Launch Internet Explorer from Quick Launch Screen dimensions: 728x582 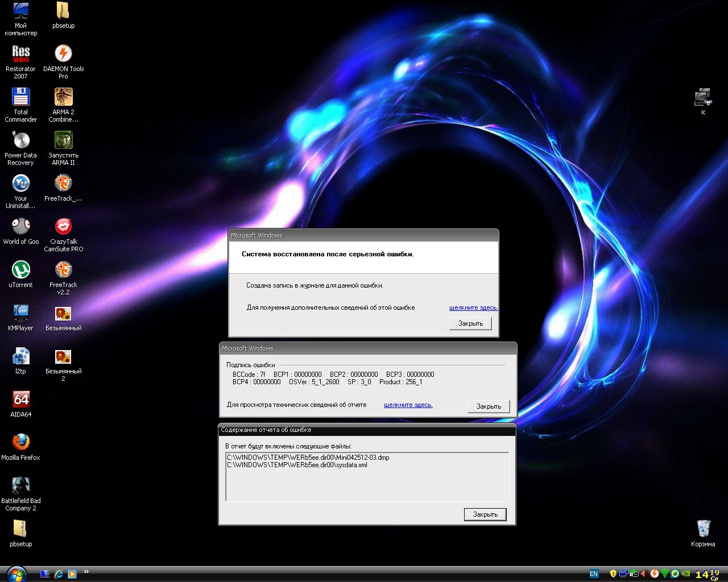pyautogui.click(x=59, y=574)
